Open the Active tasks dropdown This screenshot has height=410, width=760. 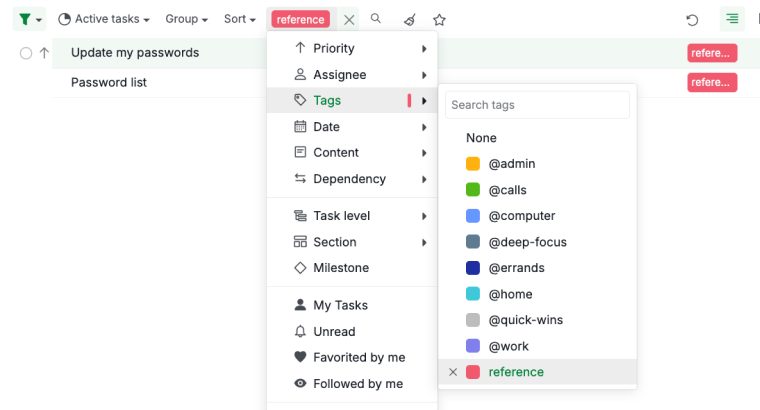tap(104, 19)
